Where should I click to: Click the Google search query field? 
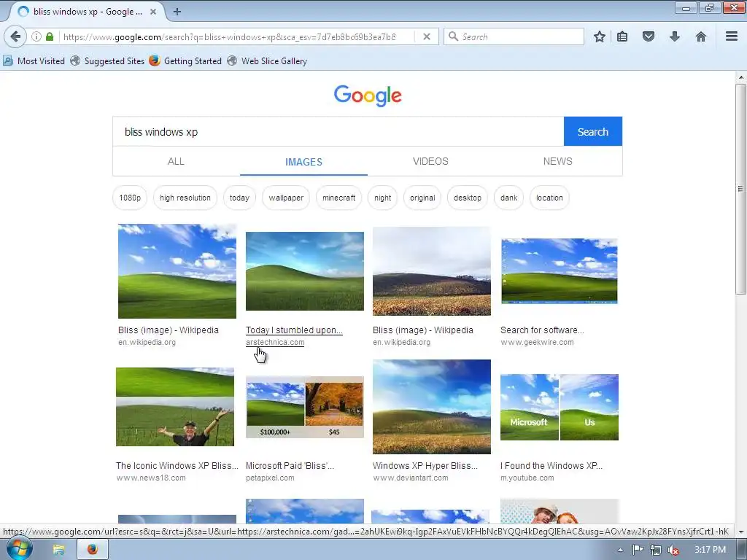pyautogui.click(x=338, y=132)
